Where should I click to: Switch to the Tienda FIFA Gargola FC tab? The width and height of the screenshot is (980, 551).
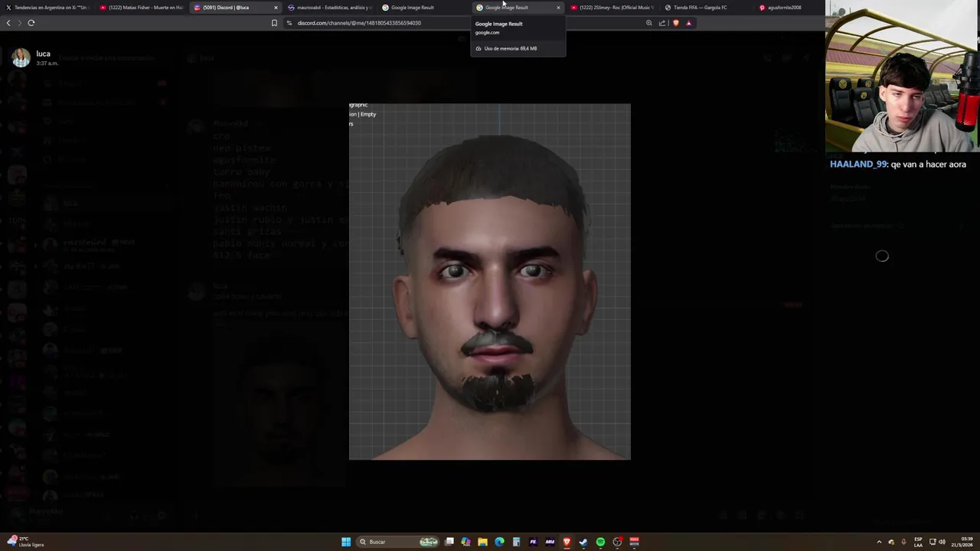[x=706, y=8]
